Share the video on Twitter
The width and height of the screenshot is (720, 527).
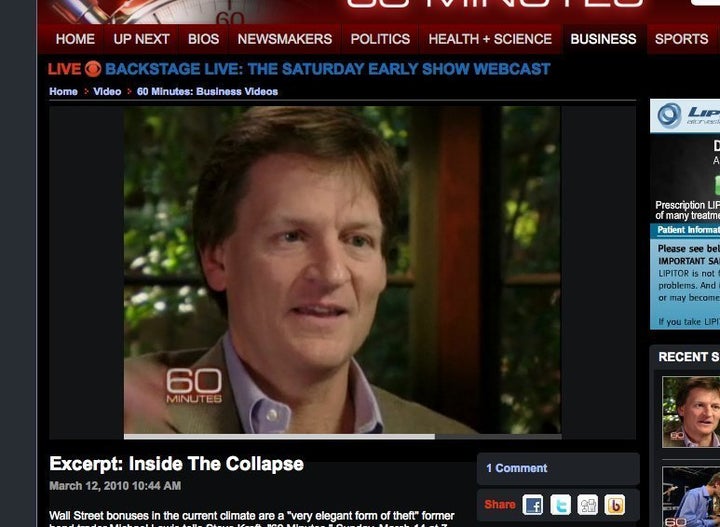(560, 505)
